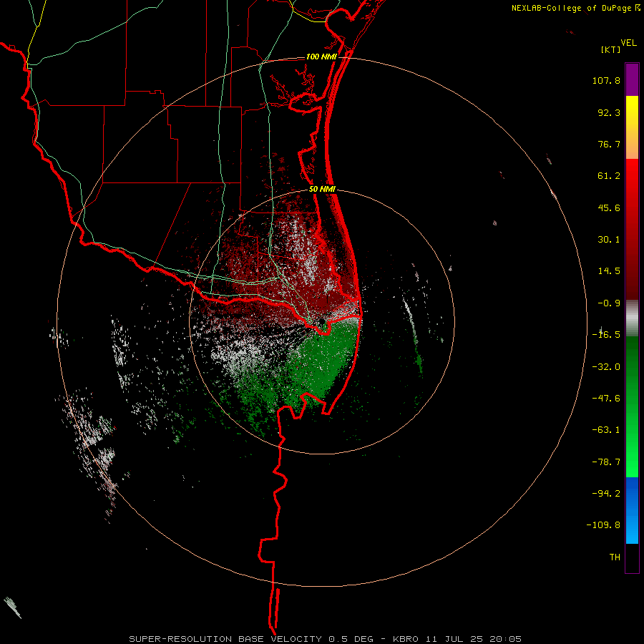Click the -94.2 legend value

(606, 494)
